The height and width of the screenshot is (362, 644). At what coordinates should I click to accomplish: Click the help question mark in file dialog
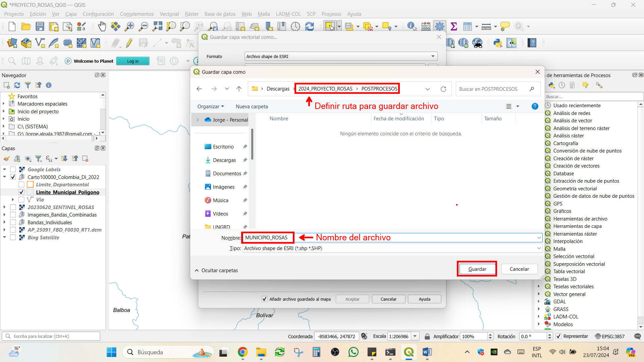point(535,106)
